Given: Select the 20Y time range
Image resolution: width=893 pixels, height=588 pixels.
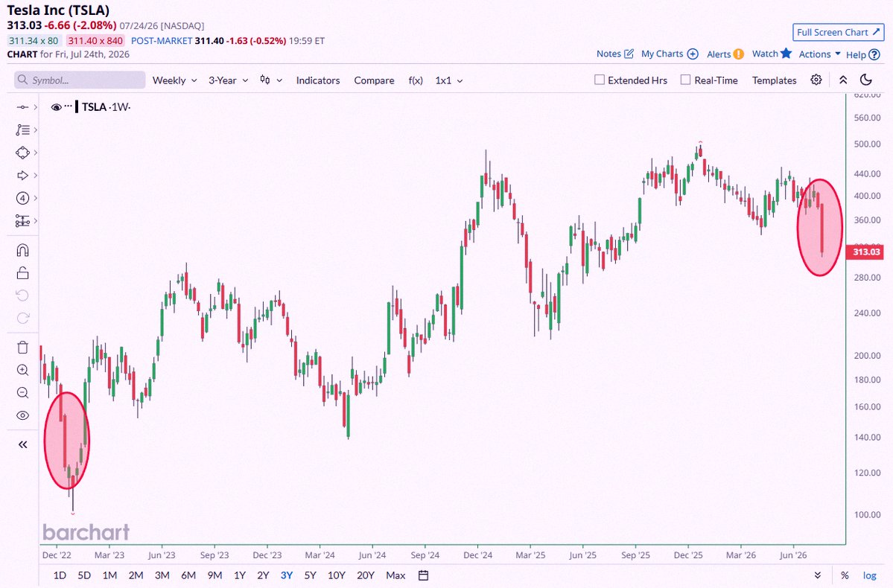Looking at the screenshot, I should point(366,575).
